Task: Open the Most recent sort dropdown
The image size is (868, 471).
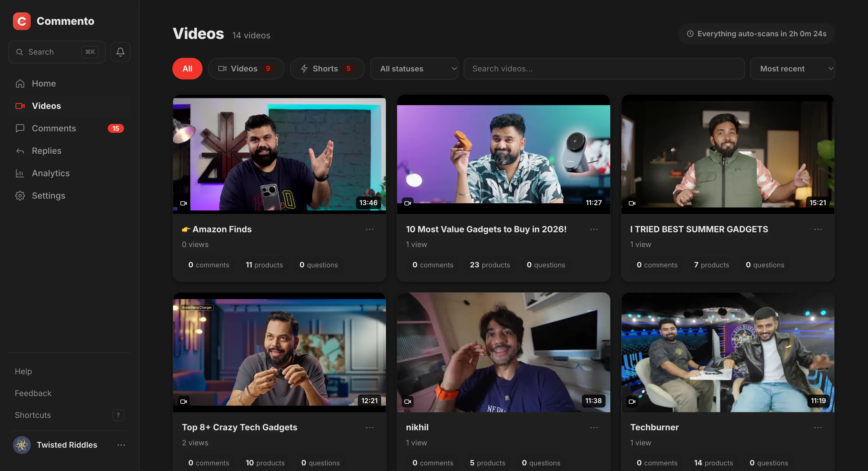Action: 792,69
